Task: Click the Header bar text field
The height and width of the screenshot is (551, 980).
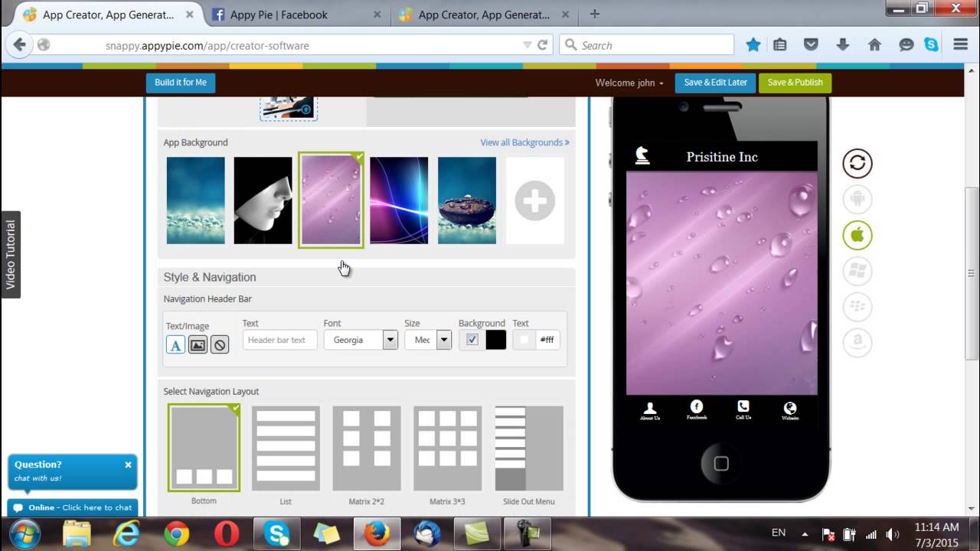Action: [x=279, y=340]
